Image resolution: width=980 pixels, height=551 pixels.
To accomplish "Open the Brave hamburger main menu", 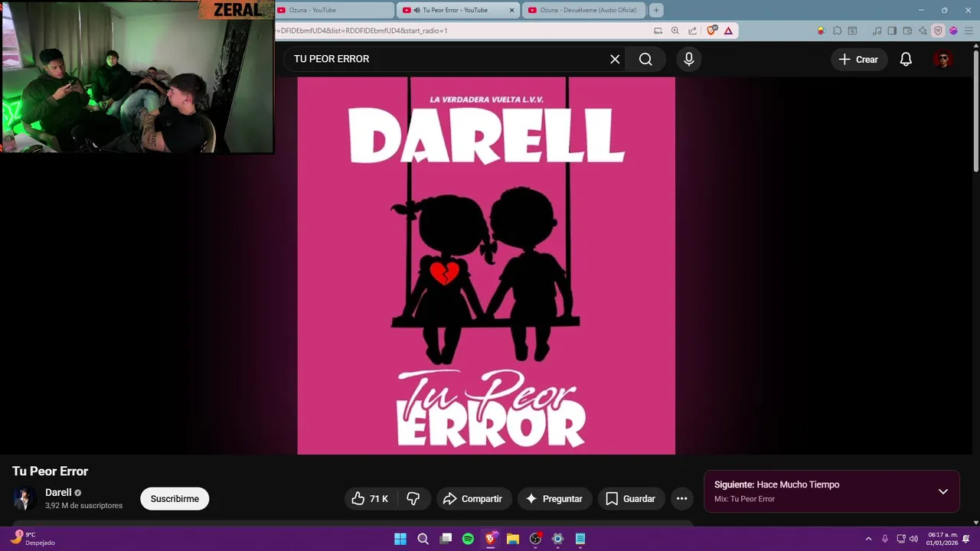I will click(969, 31).
